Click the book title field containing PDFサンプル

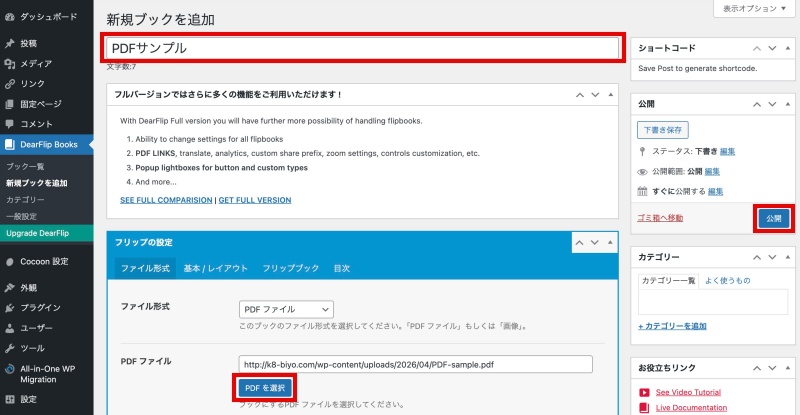pos(362,47)
